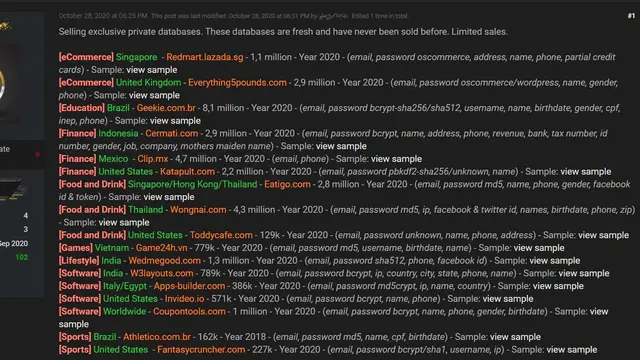Open view sample link for Katapult.com
The height and width of the screenshot is (360, 640).
pyautogui.click(x=586, y=171)
